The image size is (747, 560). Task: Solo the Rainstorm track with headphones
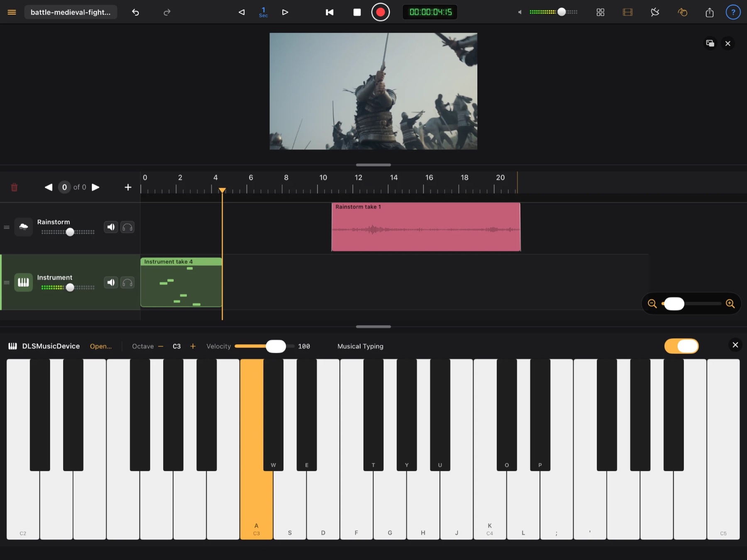coord(127,227)
